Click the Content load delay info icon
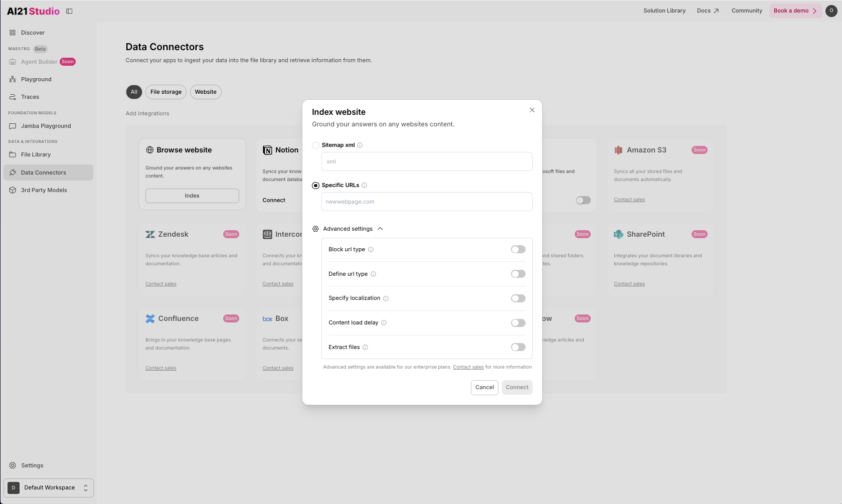The image size is (842, 504). (x=384, y=323)
